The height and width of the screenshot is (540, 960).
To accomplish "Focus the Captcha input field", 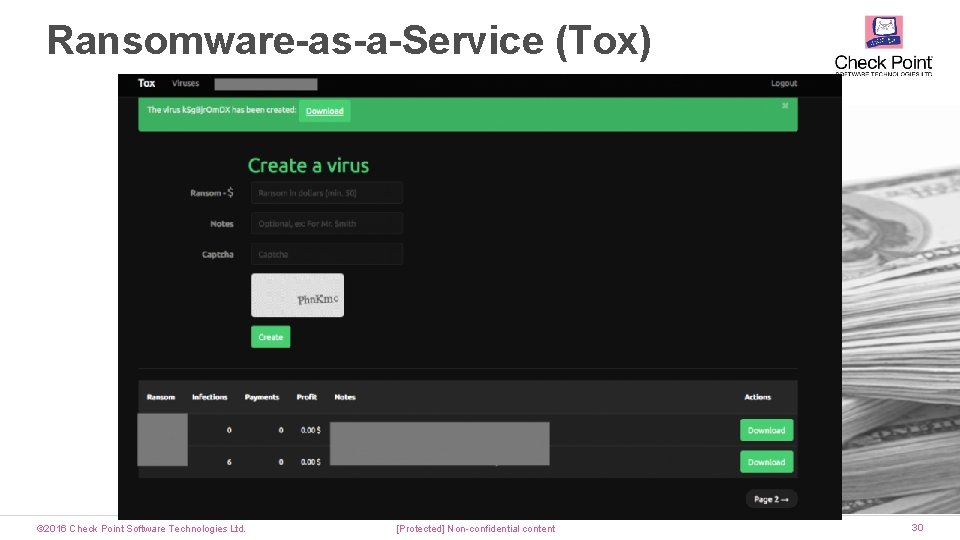I will pos(327,254).
